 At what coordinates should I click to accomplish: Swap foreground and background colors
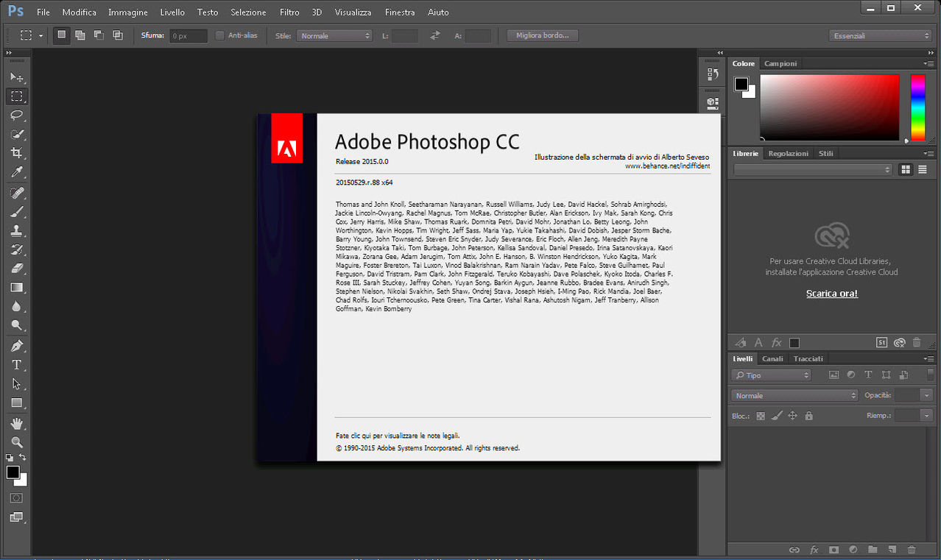(x=22, y=458)
